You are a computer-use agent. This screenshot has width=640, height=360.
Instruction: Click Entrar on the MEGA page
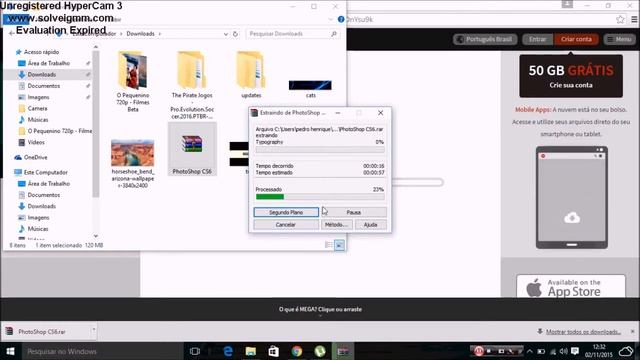[x=537, y=39]
